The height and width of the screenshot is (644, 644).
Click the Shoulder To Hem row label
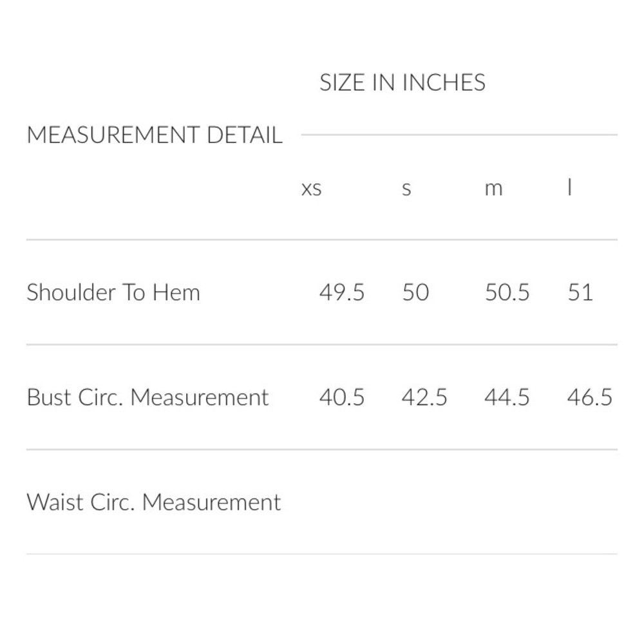(113, 292)
